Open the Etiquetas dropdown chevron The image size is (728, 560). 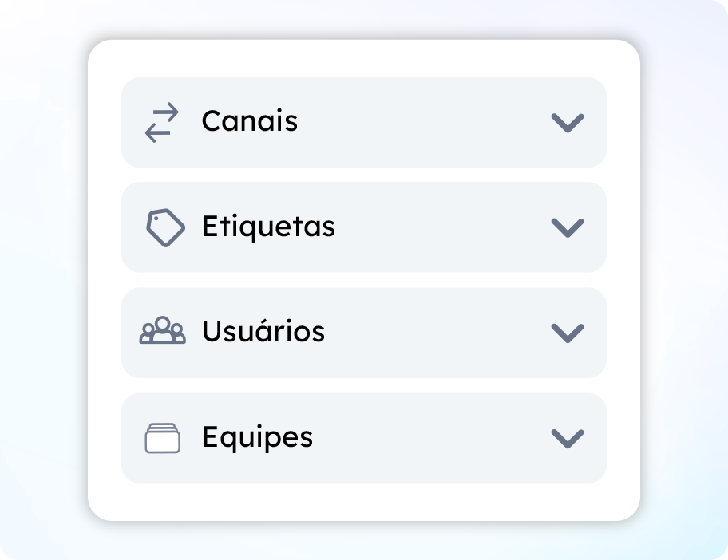tap(568, 227)
